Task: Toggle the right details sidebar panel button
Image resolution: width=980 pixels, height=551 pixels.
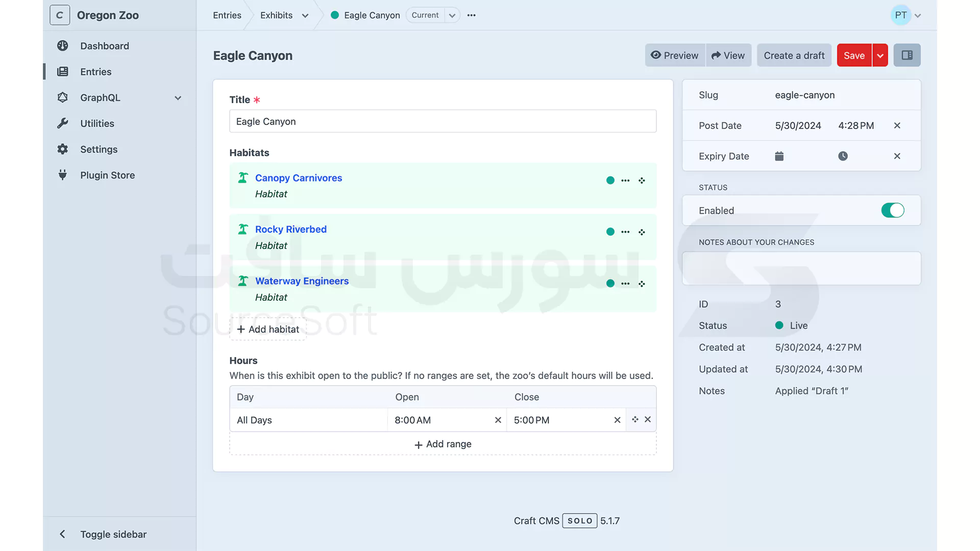Action: coord(906,55)
